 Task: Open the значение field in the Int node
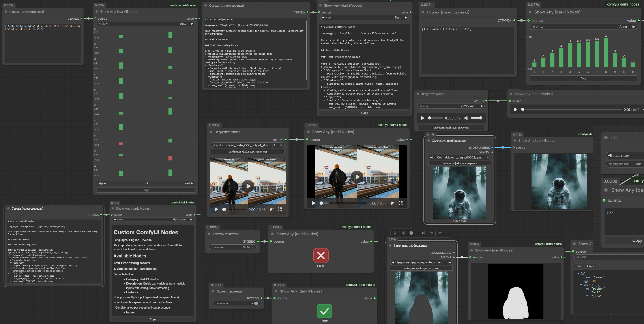(x=625, y=155)
